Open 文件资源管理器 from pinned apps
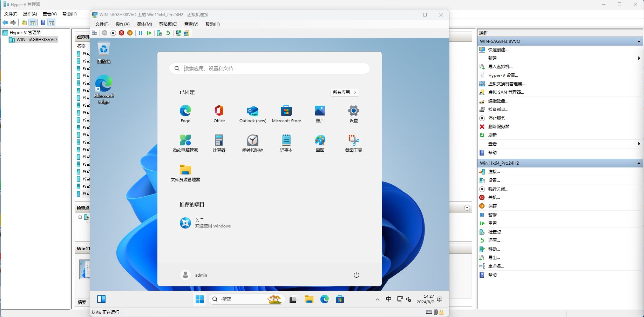644x317 pixels. tap(185, 173)
